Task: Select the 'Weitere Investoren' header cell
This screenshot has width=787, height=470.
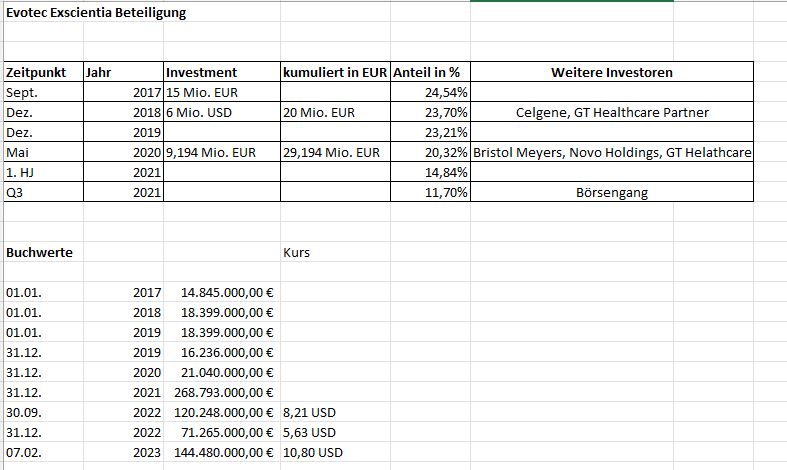Action: 612,72
